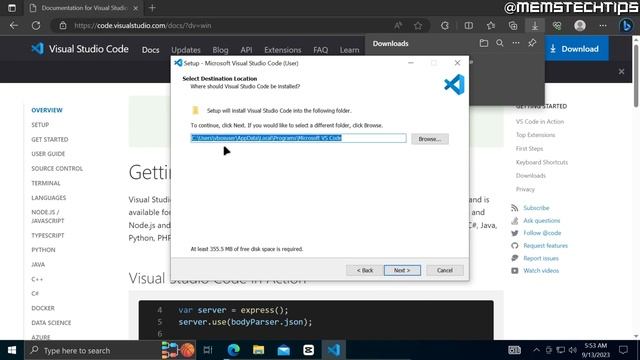This screenshot has width=640, height=360.
Task: Open TYPESCRIPT in docs sidebar
Action: [x=48, y=236]
